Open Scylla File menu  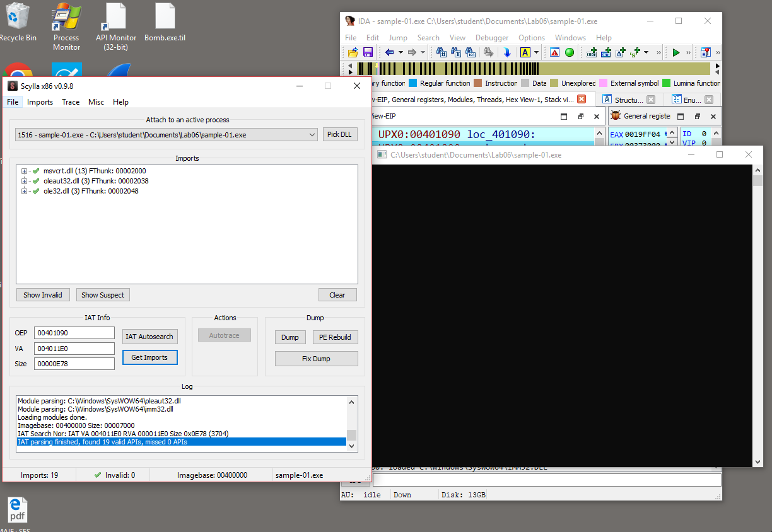[13, 102]
